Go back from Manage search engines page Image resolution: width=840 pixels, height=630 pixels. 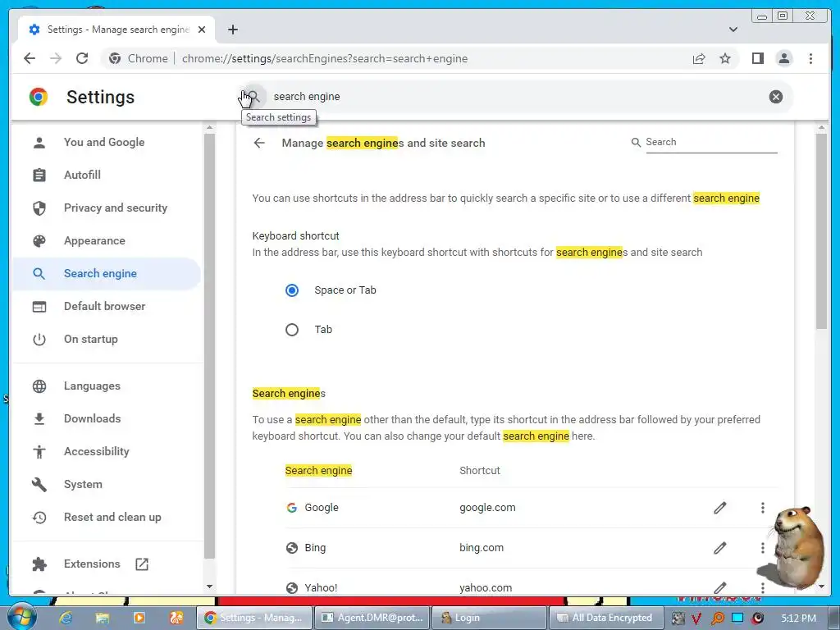tap(259, 143)
